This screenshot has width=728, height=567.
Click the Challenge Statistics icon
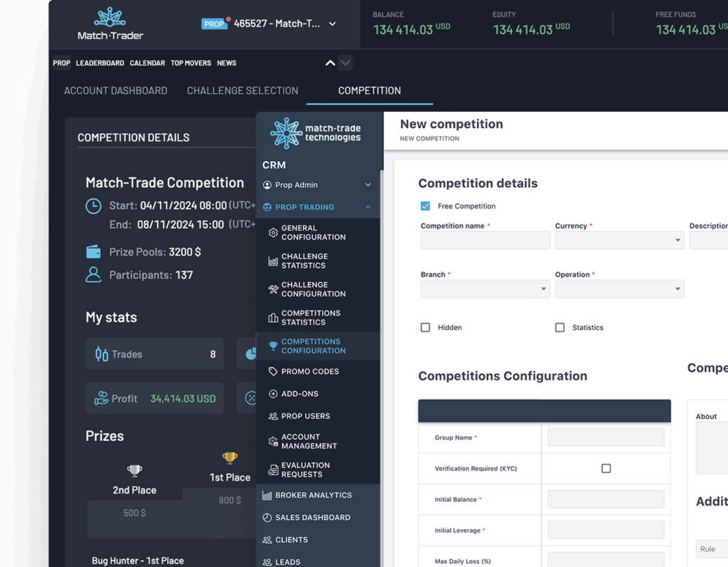tap(273, 260)
